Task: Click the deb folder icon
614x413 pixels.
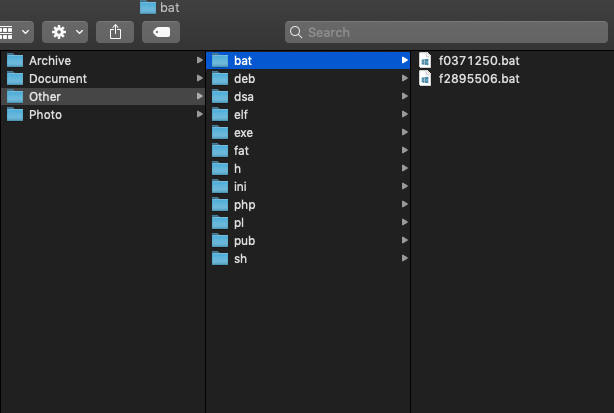Action: [x=220, y=78]
